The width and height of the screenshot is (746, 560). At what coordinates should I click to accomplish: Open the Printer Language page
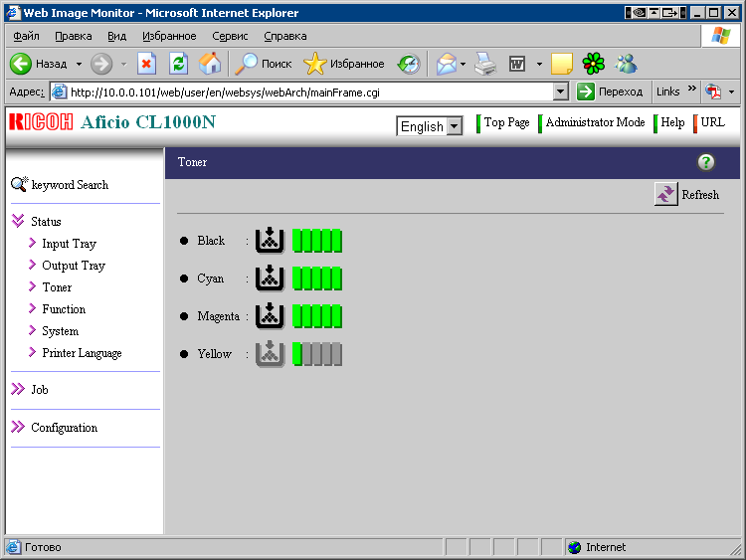pos(82,353)
